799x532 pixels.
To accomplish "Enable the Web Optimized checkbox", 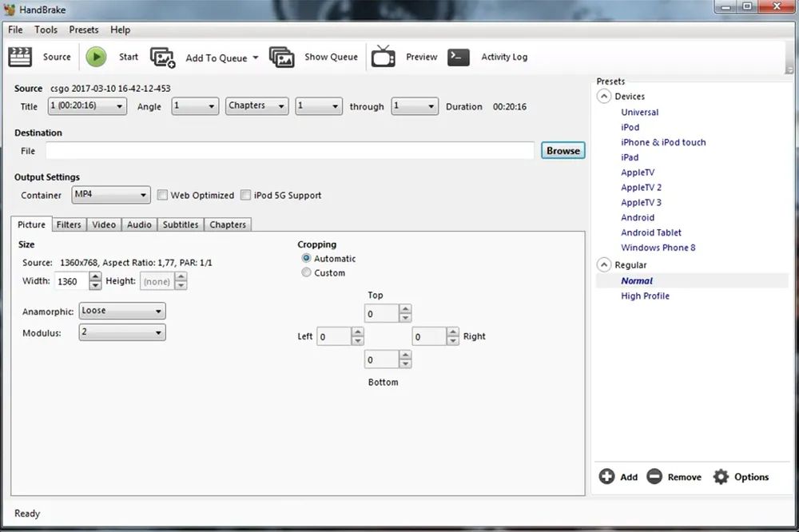I will (x=162, y=195).
